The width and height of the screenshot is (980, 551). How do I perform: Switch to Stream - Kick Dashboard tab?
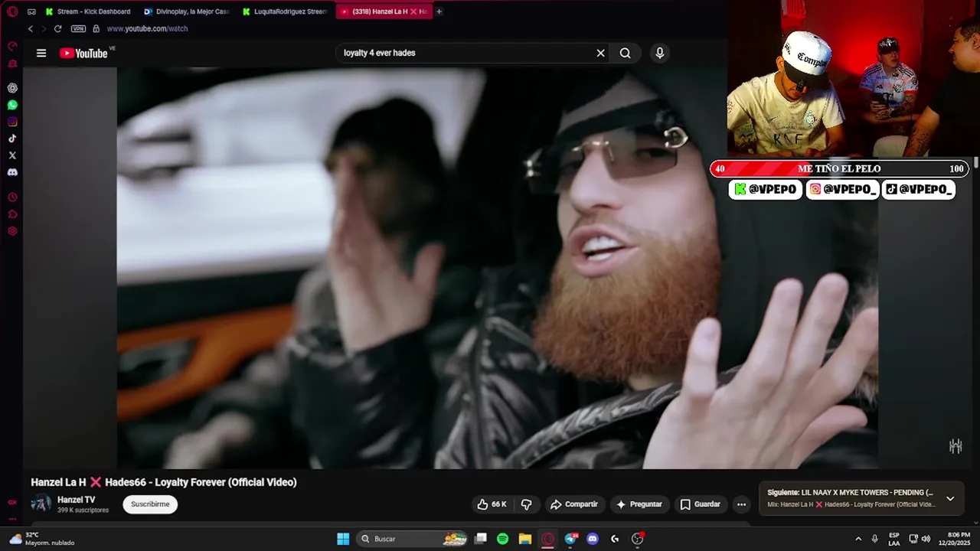[x=88, y=11]
